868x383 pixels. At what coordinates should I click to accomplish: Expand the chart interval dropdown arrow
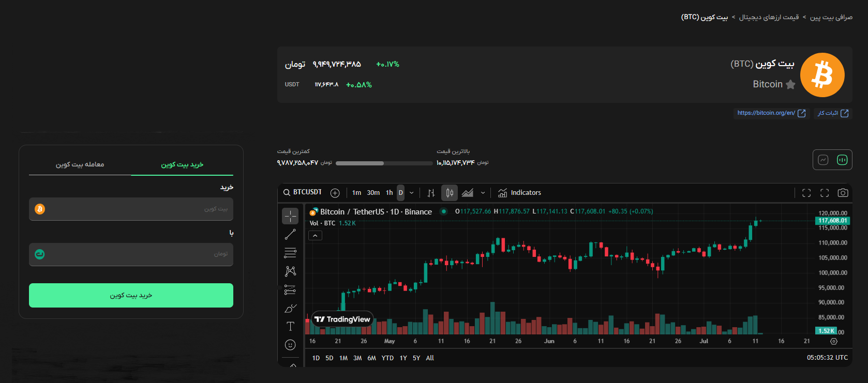click(x=412, y=193)
